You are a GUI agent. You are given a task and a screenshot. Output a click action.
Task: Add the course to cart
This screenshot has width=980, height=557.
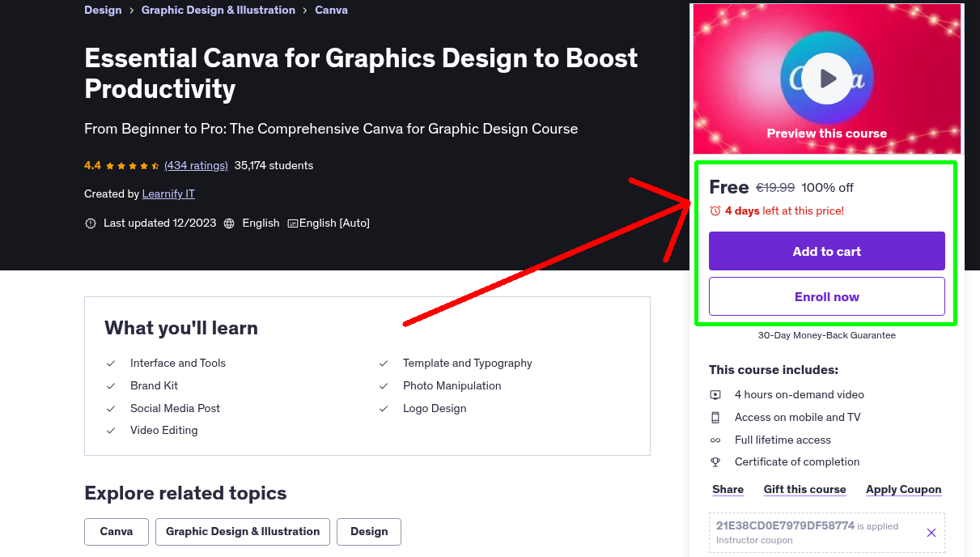[x=827, y=251]
